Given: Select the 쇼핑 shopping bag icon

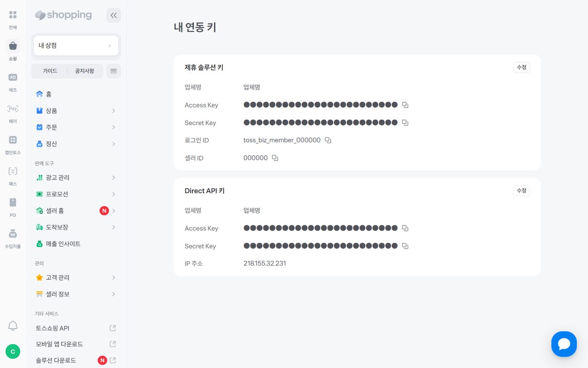Looking at the screenshot, I should [x=13, y=46].
